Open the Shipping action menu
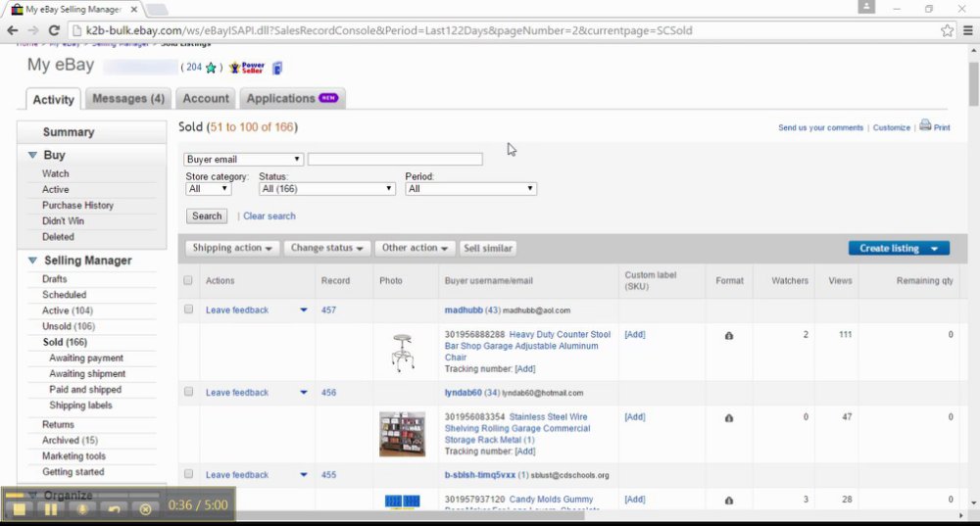Screen dimensions: 980x526 coord(232,248)
